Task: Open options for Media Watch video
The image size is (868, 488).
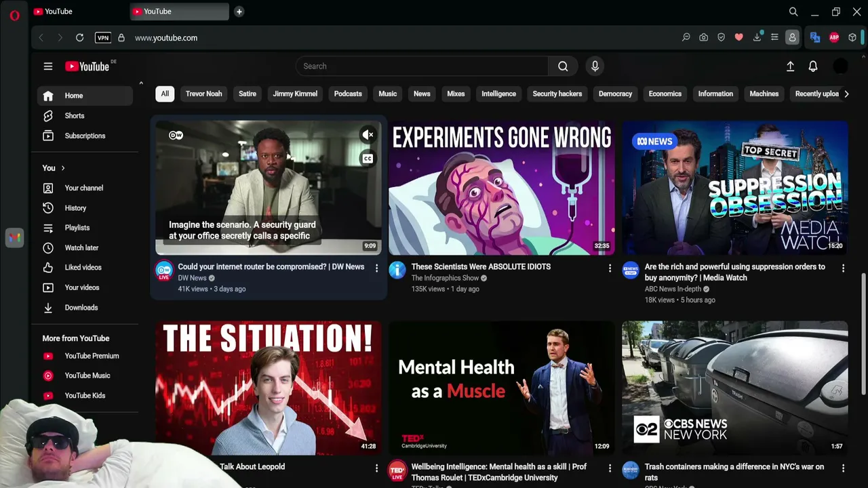Action: click(843, 268)
